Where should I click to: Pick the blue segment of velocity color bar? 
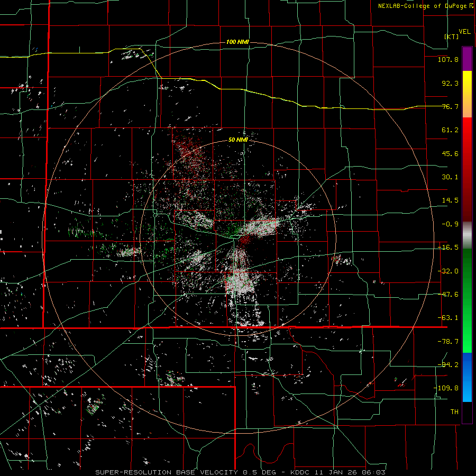click(x=467, y=377)
